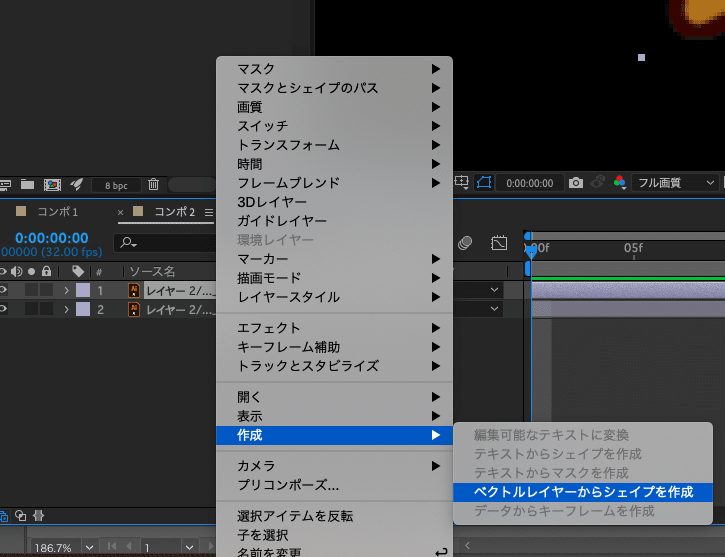Image resolution: width=725 pixels, height=557 pixels.
Task: Open the エフェクト submenu
Action: tap(334, 328)
